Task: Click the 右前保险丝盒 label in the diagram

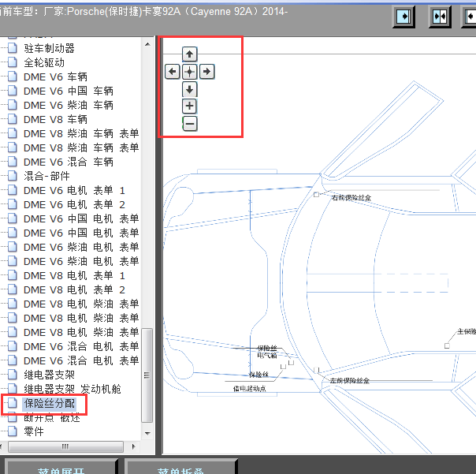Action: coord(351,198)
